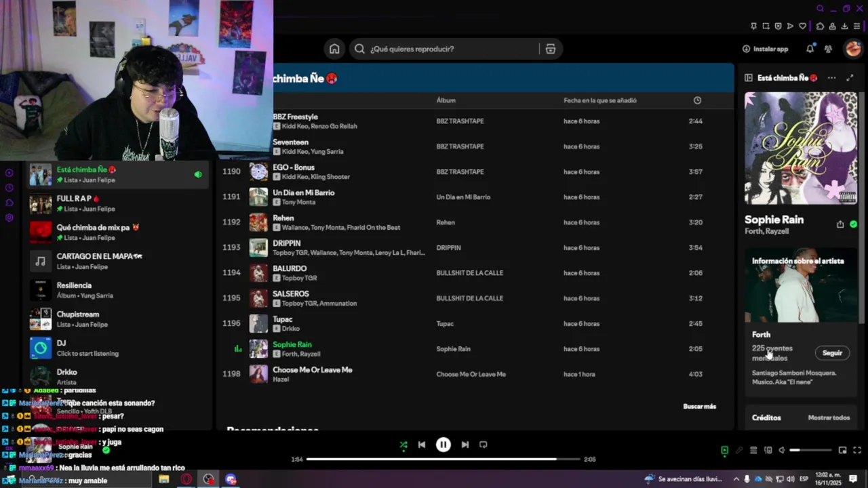Pause the current song
Screen dimensions: 868x488
[443, 445]
